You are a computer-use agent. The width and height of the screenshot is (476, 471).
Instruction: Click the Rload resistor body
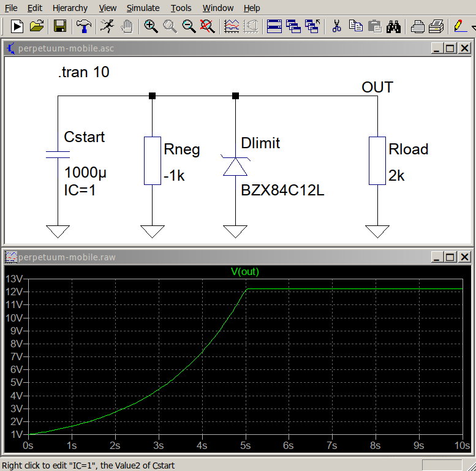click(x=377, y=160)
